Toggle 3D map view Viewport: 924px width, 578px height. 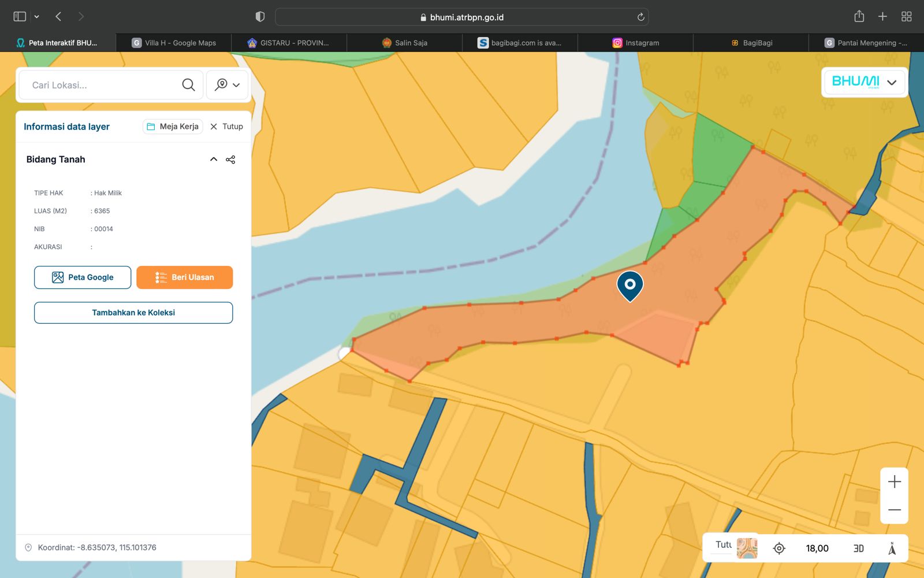(x=858, y=548)
